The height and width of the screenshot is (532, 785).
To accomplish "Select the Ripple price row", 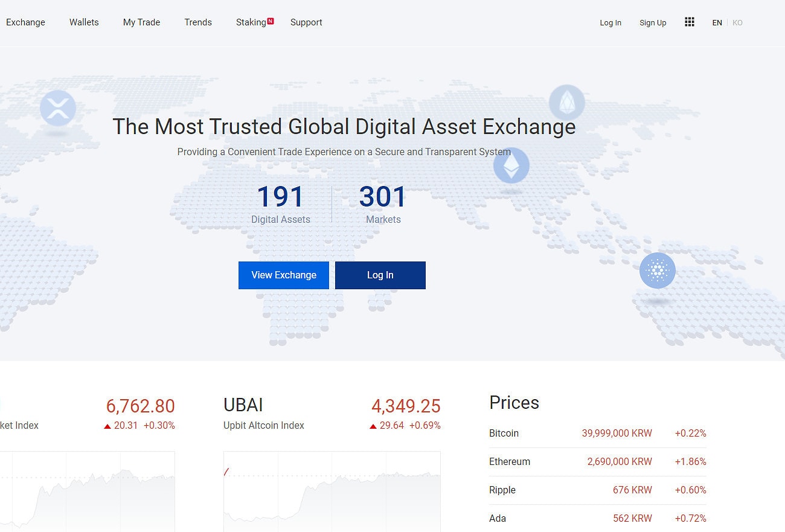I will point(598,490).
